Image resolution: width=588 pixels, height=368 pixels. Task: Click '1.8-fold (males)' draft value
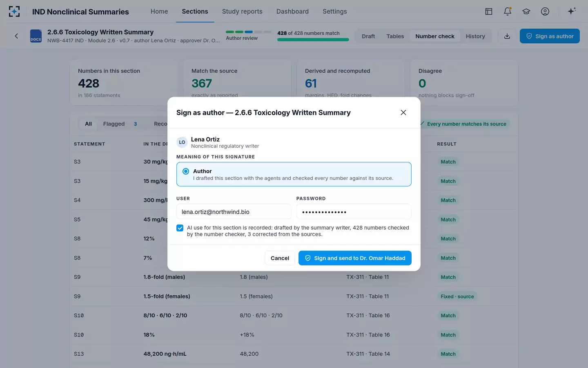(164, 277)
